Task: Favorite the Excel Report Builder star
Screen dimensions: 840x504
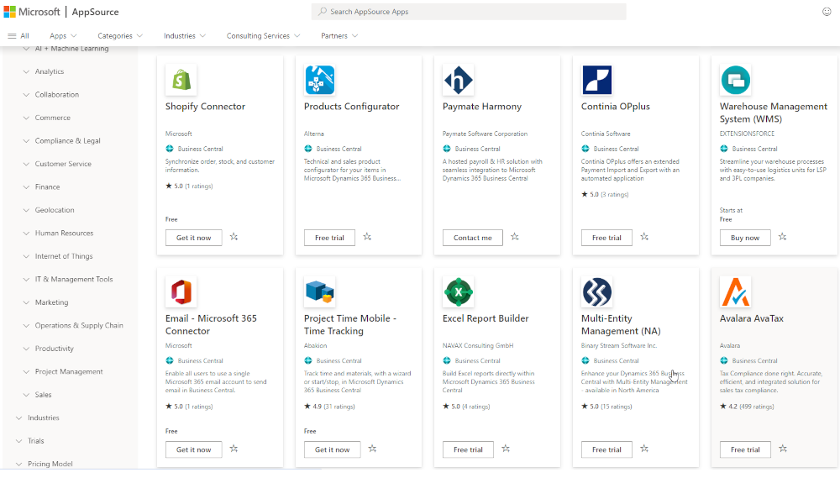Action: 506,449
